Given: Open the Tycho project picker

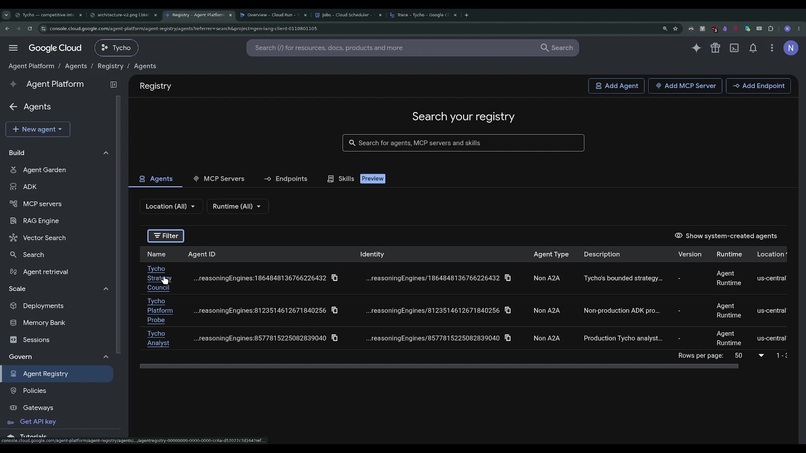Looking at the screenshot, I should [116, 48].
